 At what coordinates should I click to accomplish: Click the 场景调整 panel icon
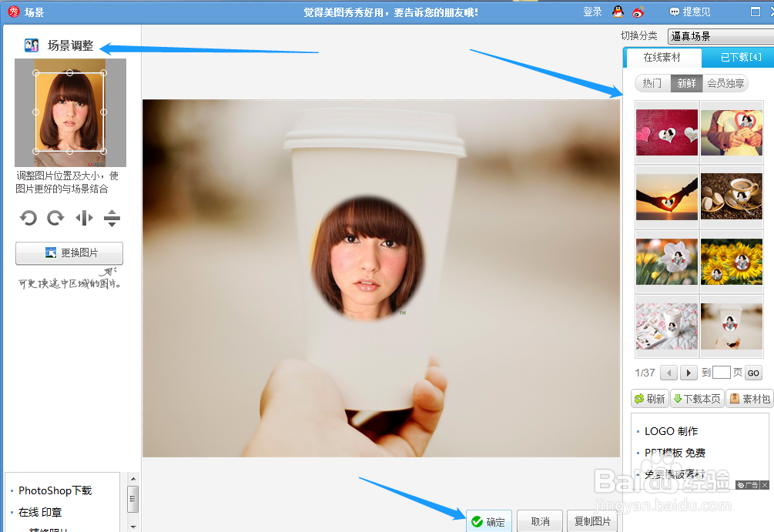tap(32, 45)
